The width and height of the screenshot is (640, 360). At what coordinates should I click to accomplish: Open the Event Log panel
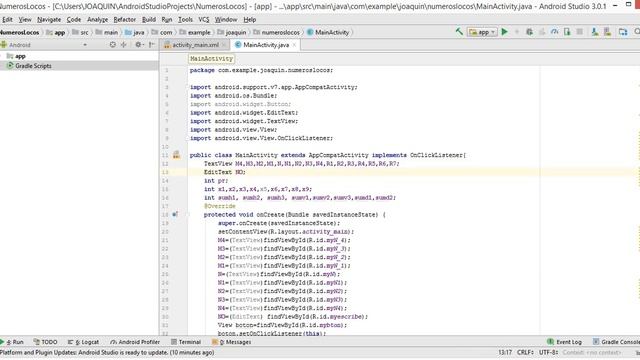[x=564, y=342]
